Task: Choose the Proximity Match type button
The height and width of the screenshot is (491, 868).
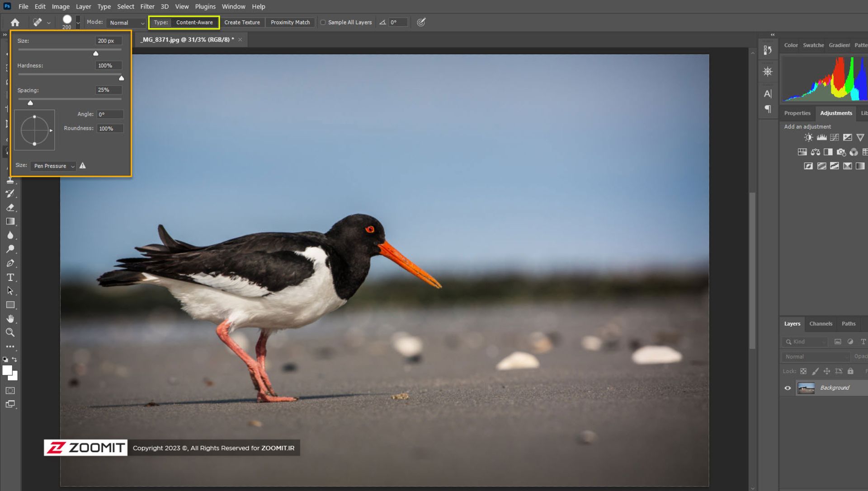Action: tap(290, 22)
